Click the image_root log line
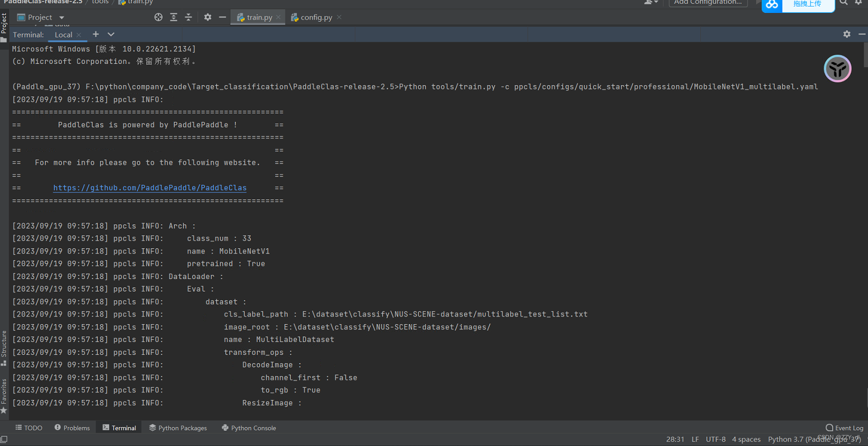The height and width of the screenshot is (446, 868). [252, 327]
